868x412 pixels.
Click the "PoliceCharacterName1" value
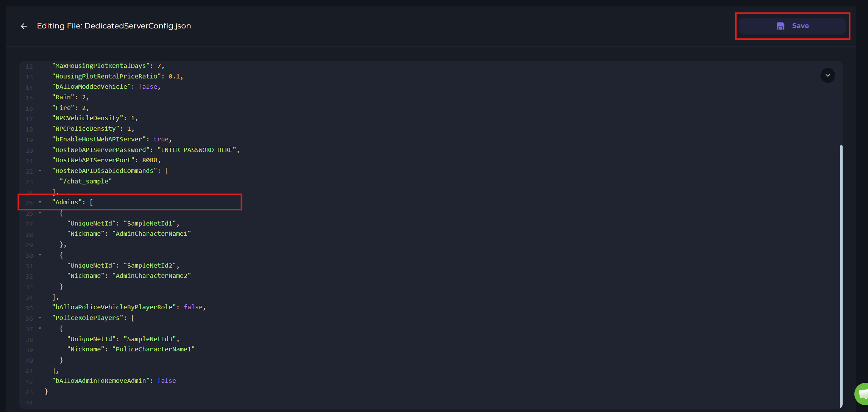coord(153,349)
